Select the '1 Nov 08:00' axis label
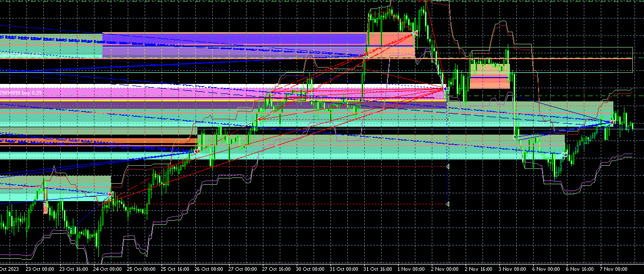 (412, 269)
